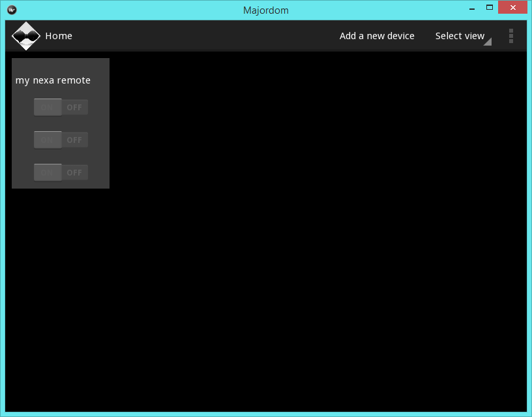This screenshot has height=417, width=532.
Task: Click the Majordom window title text
Action: point(265,10)
